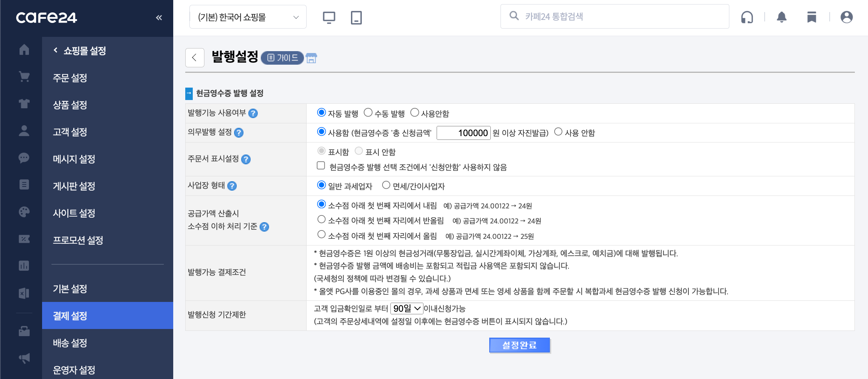The image size is (868, 379).
Task: Click the 가이드 guide button
Action: 282,58
